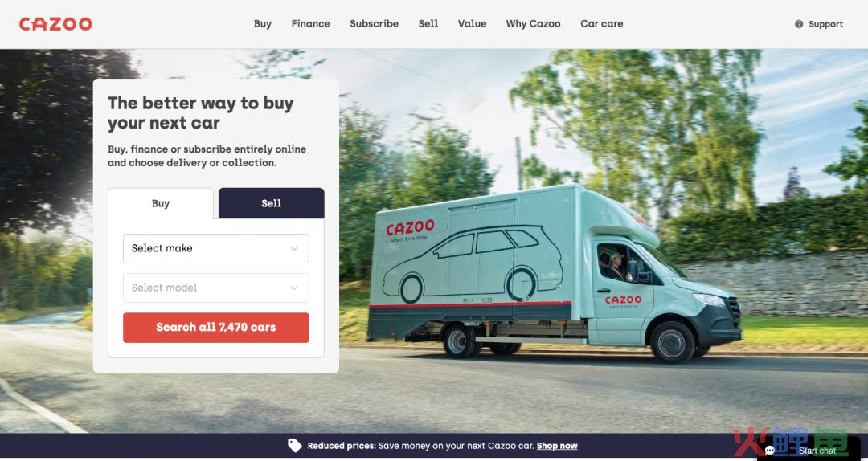
Task: Follow the Shop now link
Action: pos(557,446)
